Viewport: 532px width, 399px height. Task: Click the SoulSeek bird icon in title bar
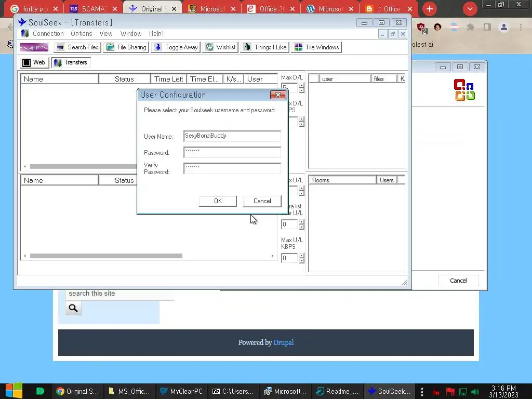(x=22, y=22)
